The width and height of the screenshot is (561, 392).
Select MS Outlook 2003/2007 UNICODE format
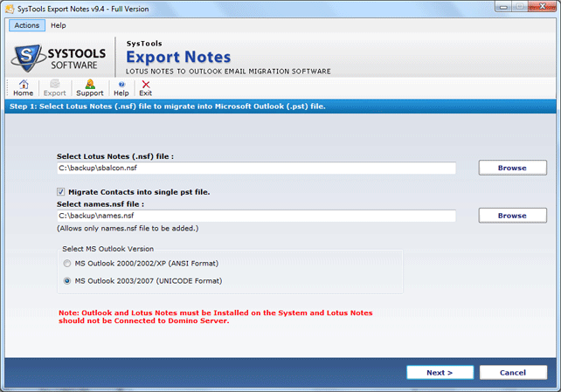(67, 281)
